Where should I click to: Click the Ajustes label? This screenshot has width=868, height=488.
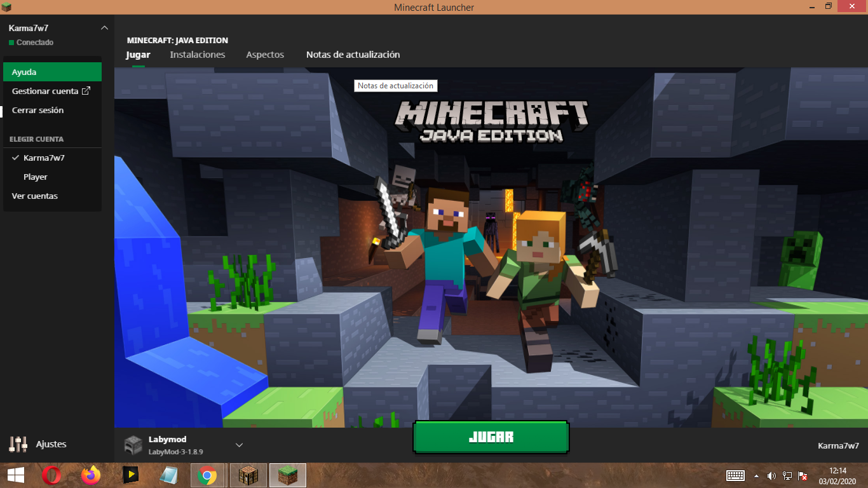[x=51, y=444]
